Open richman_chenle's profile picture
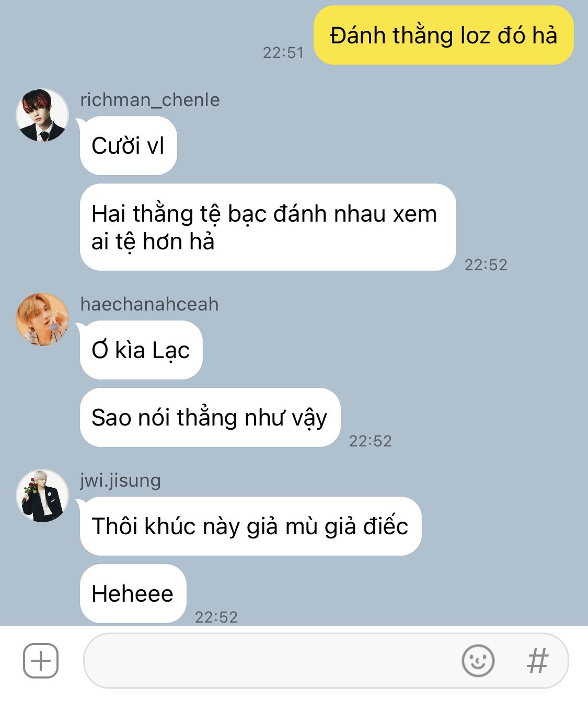This screenshot has width=588, height=701. (42, 115)
